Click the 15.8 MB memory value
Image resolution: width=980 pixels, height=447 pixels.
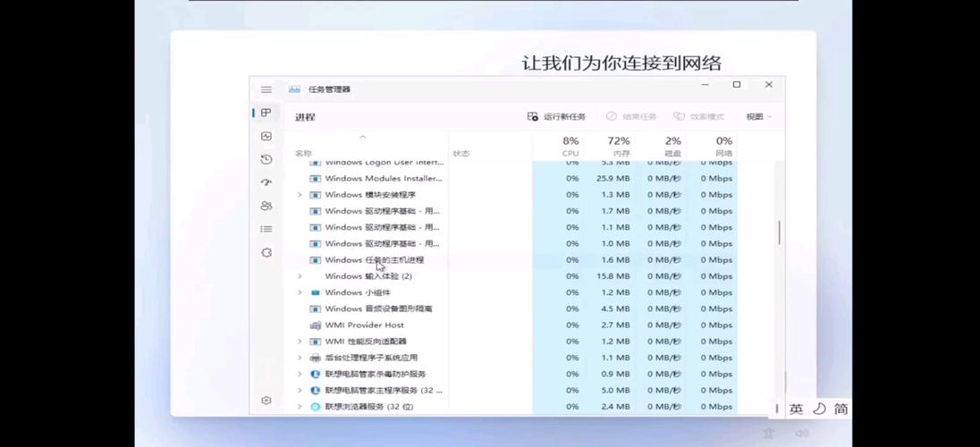[613, 276]
